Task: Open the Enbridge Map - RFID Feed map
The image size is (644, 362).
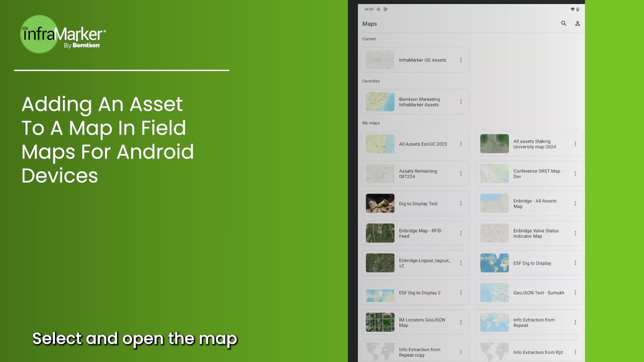Action: tap(420, 233)
